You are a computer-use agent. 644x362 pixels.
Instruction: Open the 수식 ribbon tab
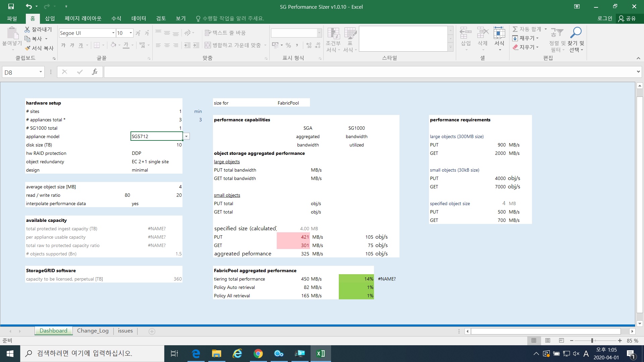tap(116, 18)
